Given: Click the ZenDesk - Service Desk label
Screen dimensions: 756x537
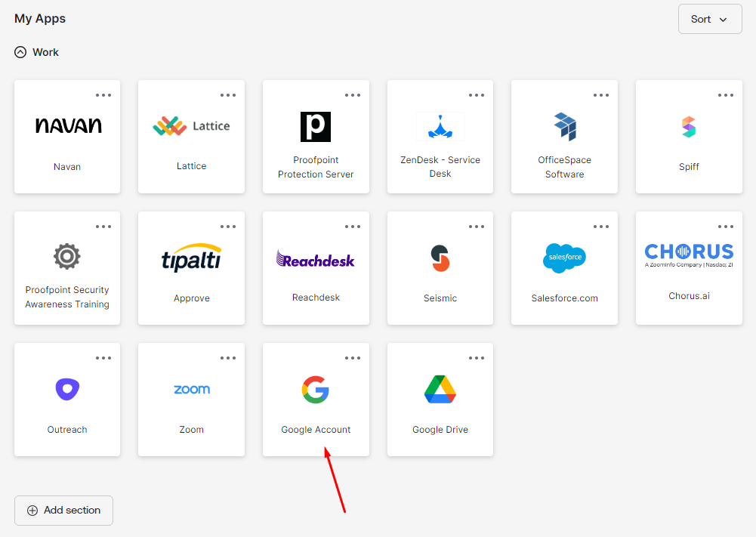Looking at the screenshot, I should [x=440, y=166].
